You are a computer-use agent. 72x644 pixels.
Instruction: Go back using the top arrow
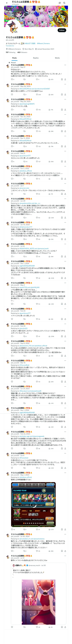7,3
